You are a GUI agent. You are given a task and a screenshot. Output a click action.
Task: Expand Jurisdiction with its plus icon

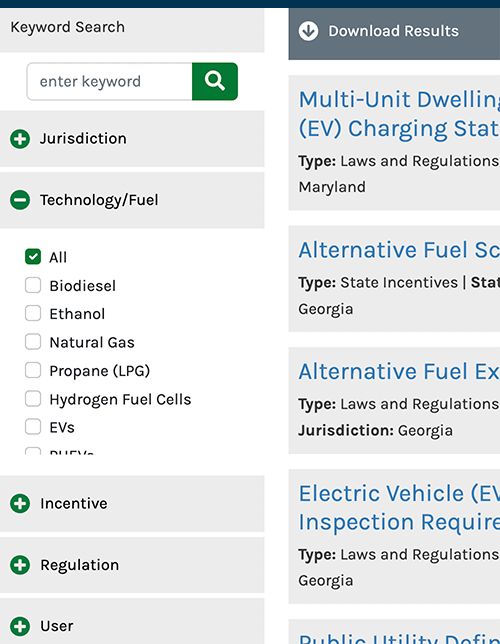[20, 139]
